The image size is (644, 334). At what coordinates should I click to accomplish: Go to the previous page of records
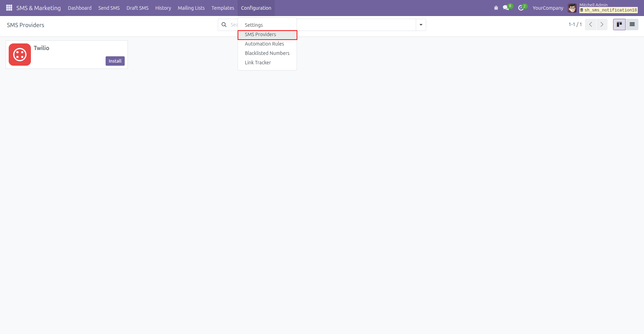pyautogui.click(x=591, y=25)
